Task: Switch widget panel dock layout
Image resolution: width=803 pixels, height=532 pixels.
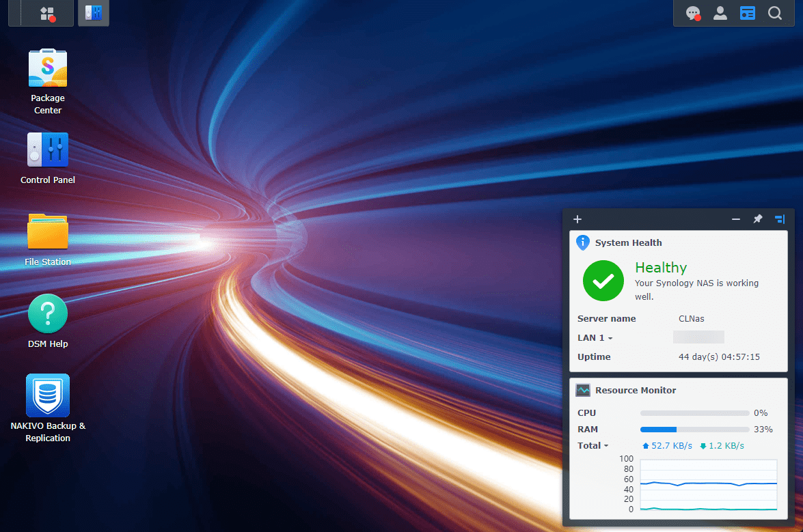Action: point(780,219)
